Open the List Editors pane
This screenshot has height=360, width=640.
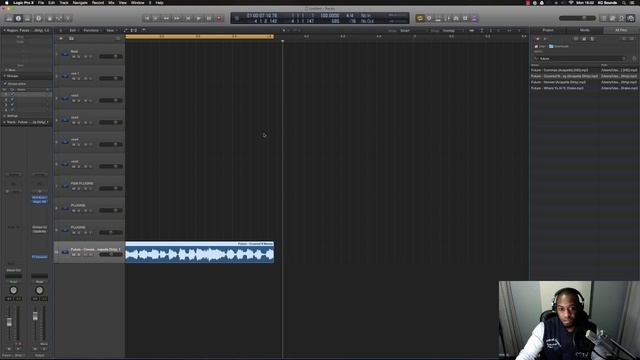coord(604,18)
